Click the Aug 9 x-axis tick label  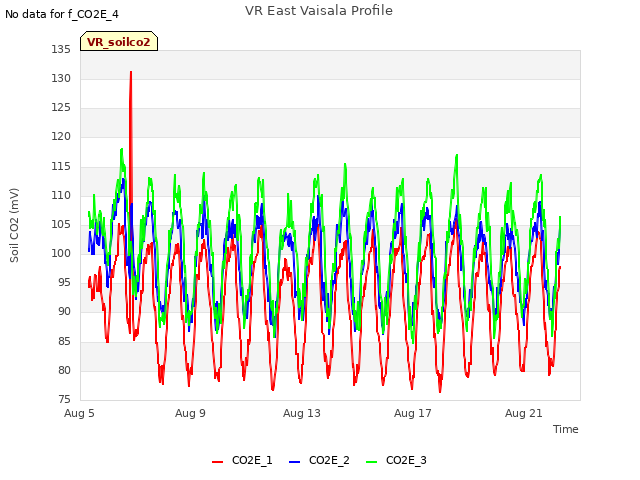tap(190, 413)
